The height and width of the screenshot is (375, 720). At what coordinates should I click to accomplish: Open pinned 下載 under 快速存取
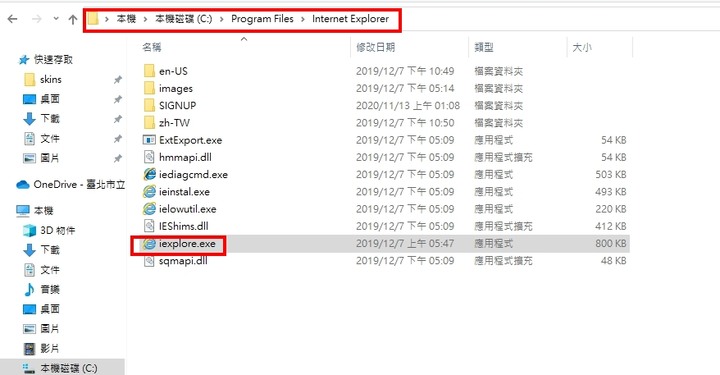click(50, 119)
